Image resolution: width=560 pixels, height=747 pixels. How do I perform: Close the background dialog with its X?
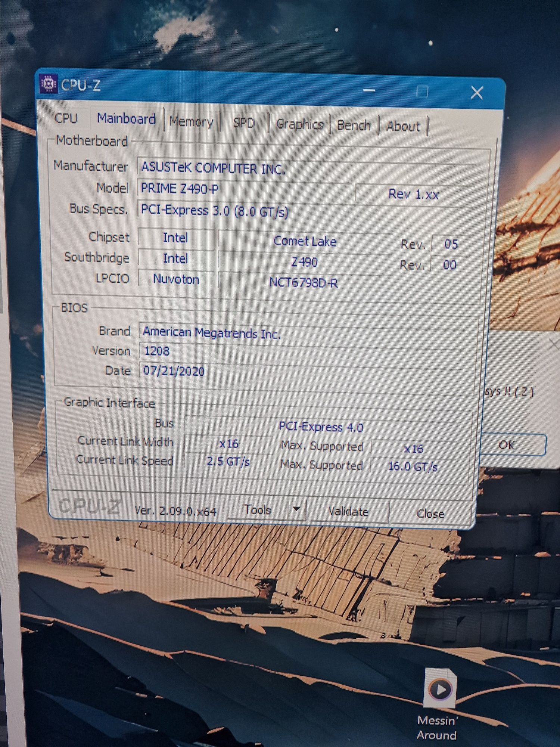pyautogui.click(x=554, y=344)
